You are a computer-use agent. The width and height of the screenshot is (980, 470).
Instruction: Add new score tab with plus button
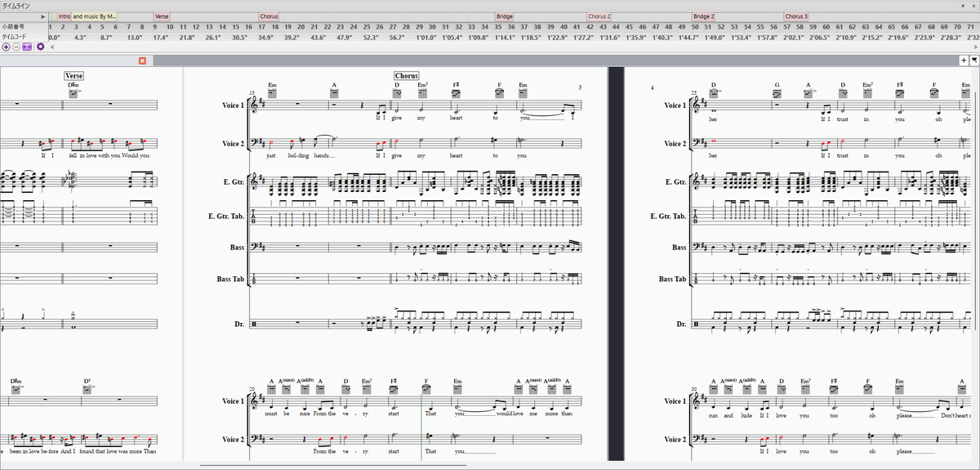(964, 60)
